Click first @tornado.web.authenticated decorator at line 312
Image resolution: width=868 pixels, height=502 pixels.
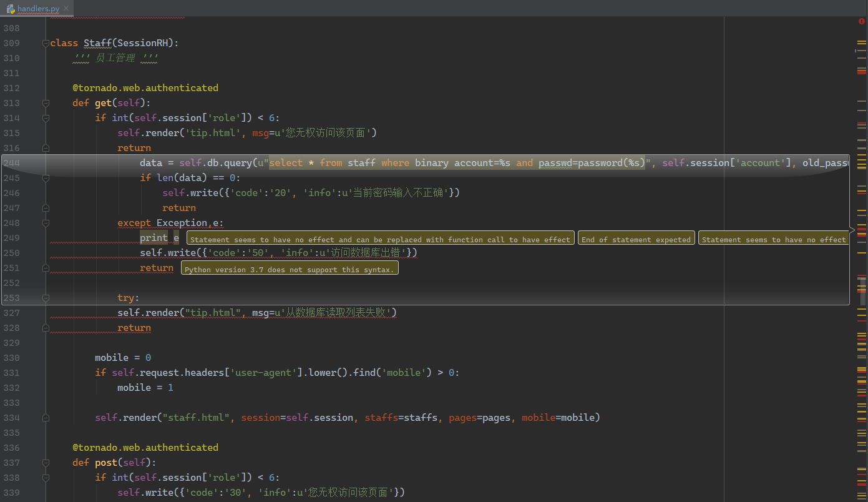tap(145, 88)
